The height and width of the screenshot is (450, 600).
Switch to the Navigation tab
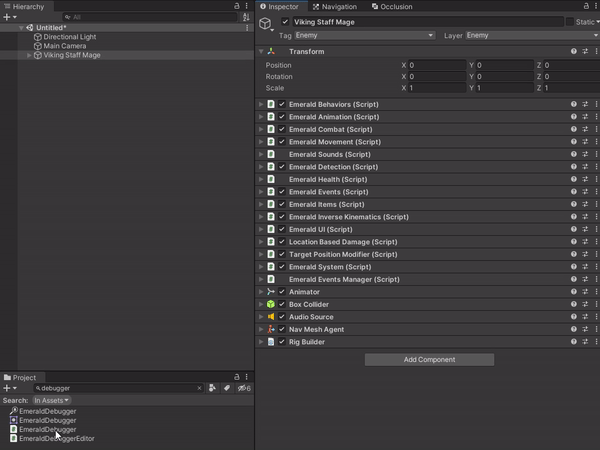pyautogui.click(x=334, y=7)
